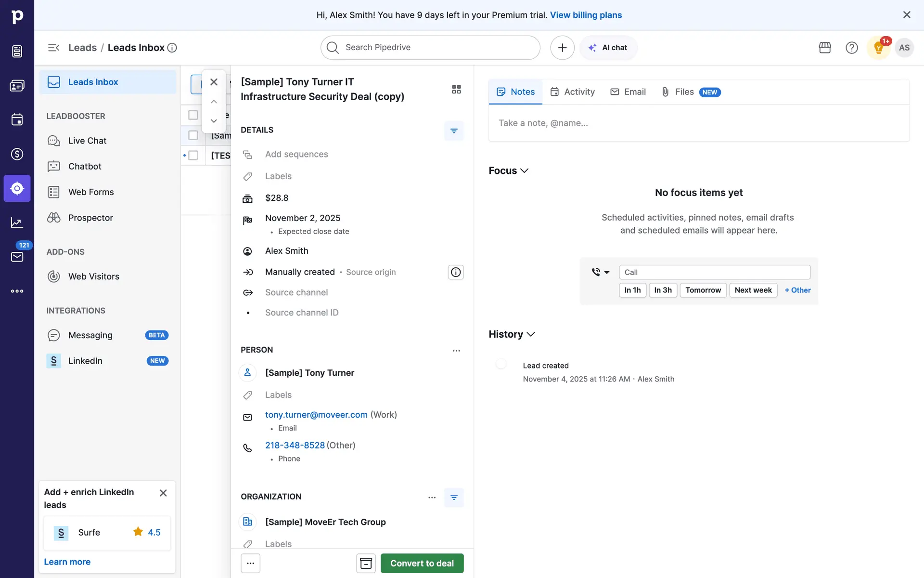The image size is (924, 578).
Task: Open the View billing plans link
Action: [x=586, y=15]
